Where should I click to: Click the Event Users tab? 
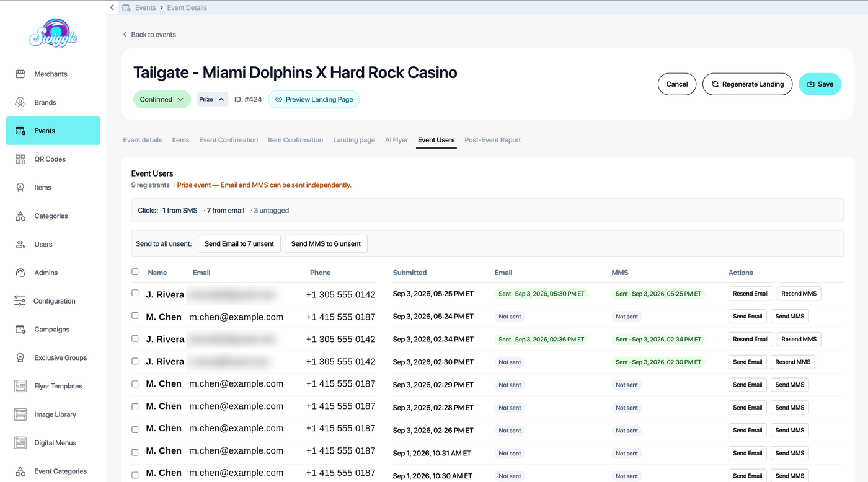click(436, 140)
